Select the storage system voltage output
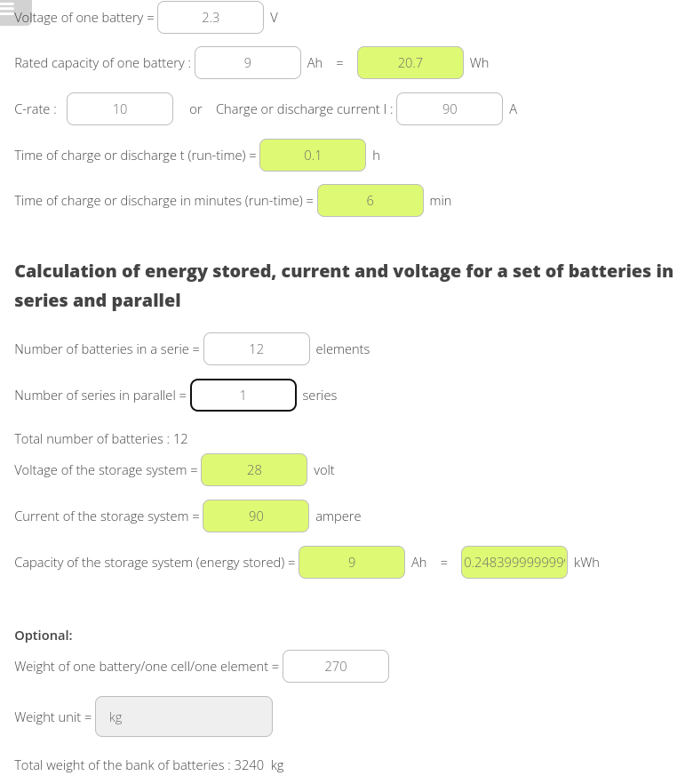 tap(254, 470)
